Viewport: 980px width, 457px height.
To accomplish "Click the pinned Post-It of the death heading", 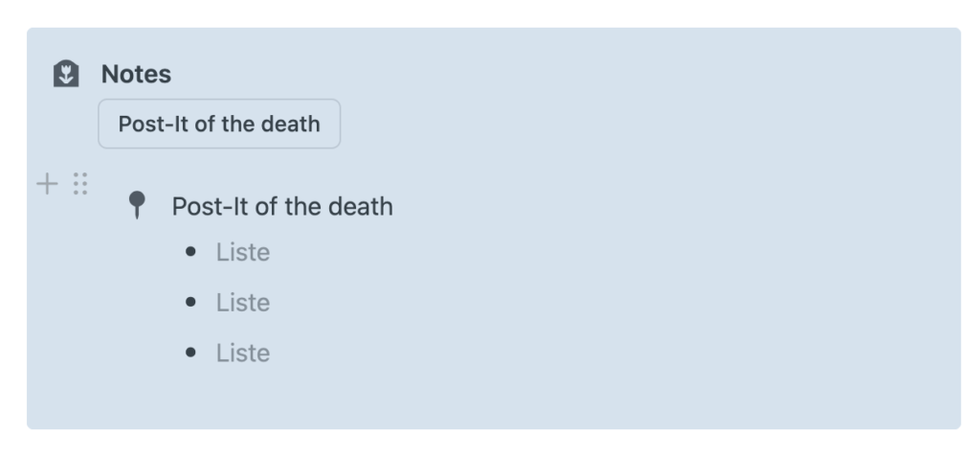I will point(282,206).
